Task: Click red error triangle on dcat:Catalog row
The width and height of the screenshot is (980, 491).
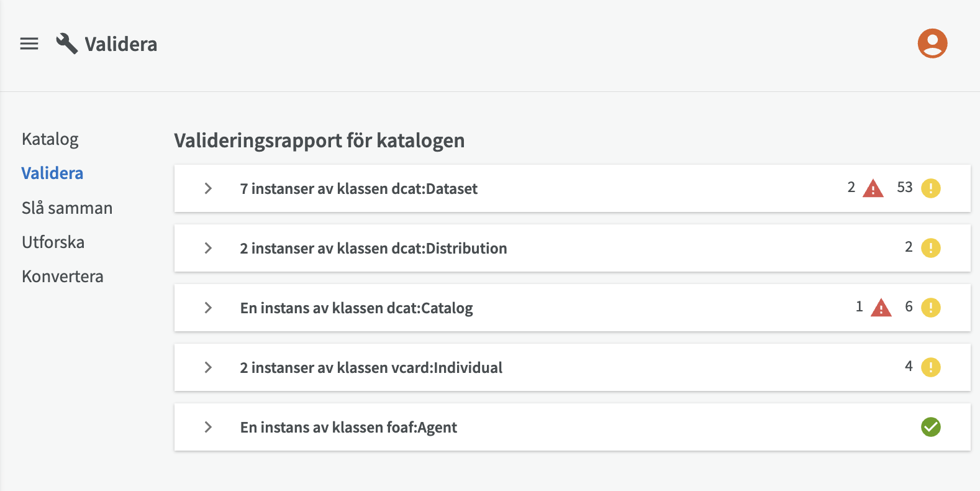Action: point(881,307)
